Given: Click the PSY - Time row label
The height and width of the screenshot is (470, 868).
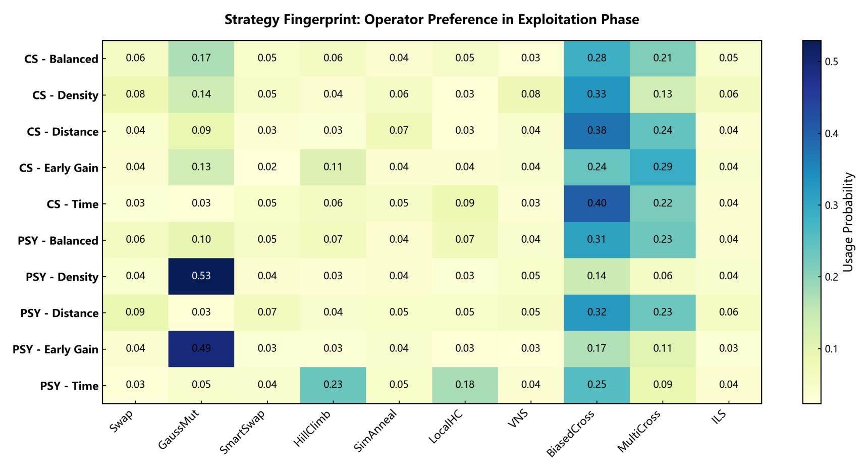Looking at the screenshot, I should [69, 386].
